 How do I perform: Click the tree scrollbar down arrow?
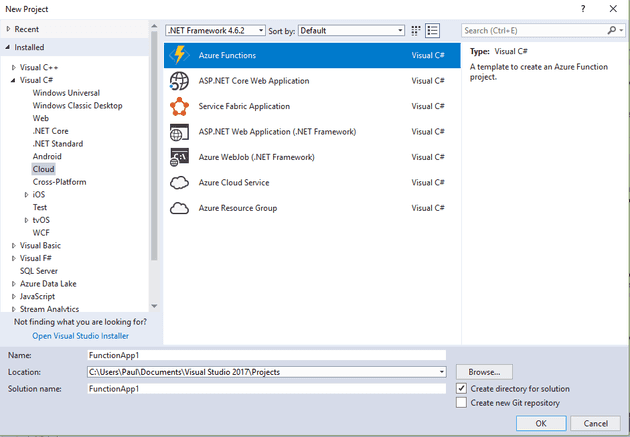tap(154, 306)
